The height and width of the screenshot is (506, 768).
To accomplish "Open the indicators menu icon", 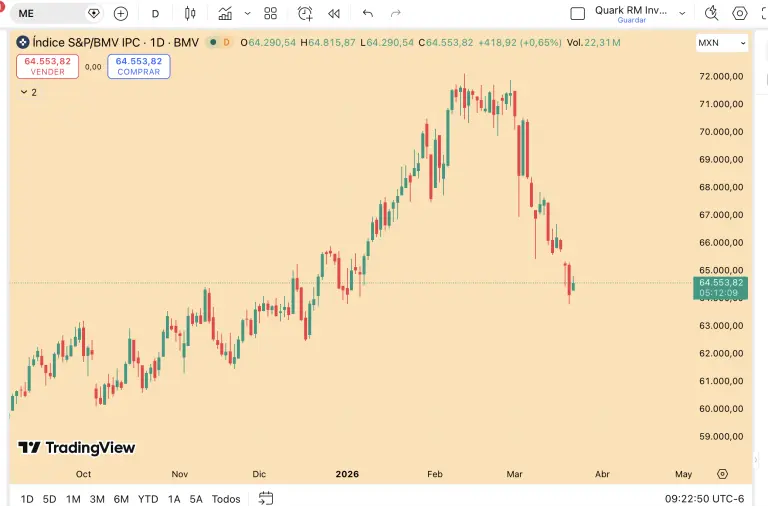I will pyautogui.click(x=225, y=14).
